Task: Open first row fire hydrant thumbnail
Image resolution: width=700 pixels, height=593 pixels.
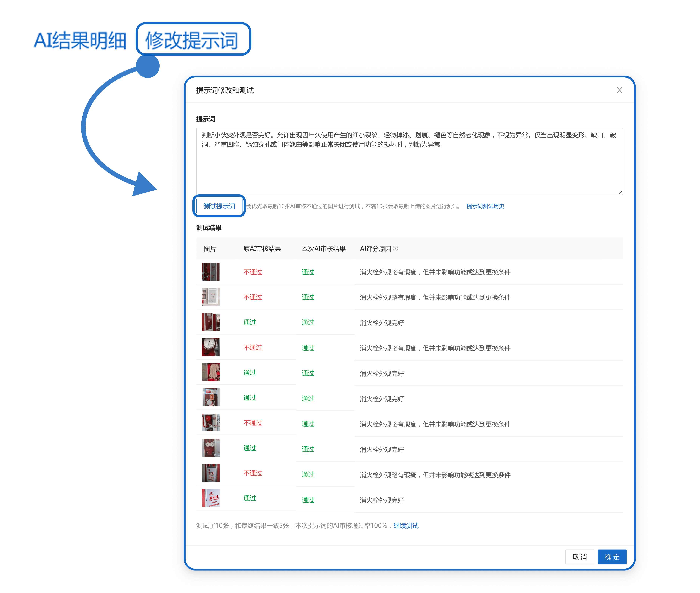Action: click(211, 272)
